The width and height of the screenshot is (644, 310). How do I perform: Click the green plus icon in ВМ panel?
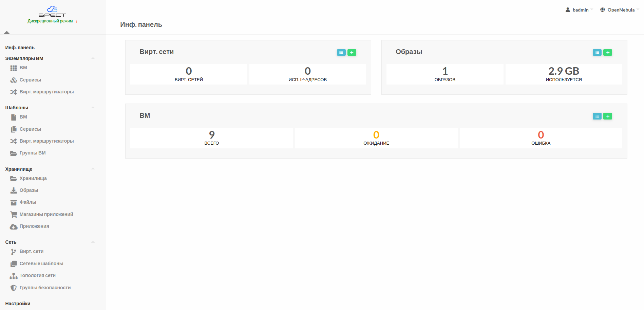607,116
